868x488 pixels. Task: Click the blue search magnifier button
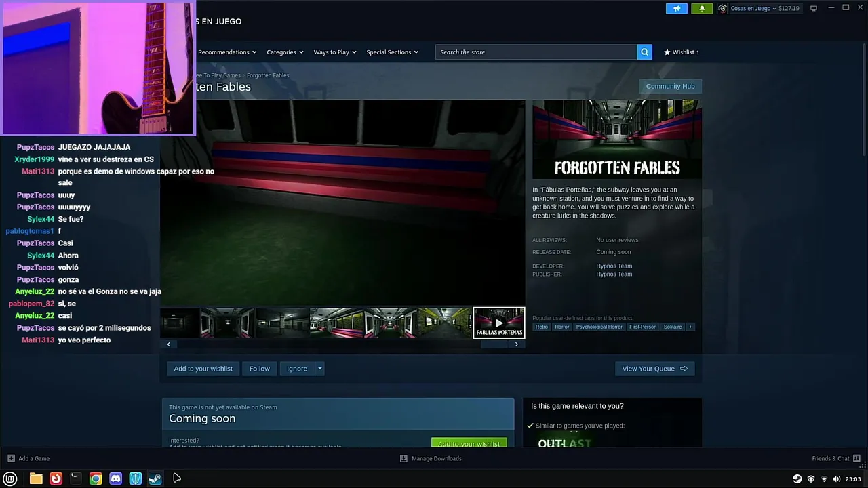click(644, 52)
